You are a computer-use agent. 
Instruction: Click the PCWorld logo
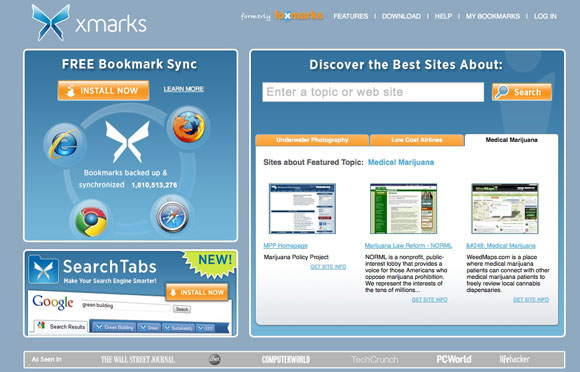click(454, 359)
